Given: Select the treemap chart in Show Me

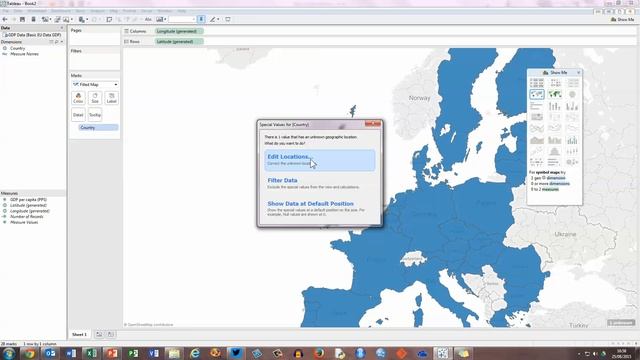Looking at the screenshot, I should [x=537, y=117].
